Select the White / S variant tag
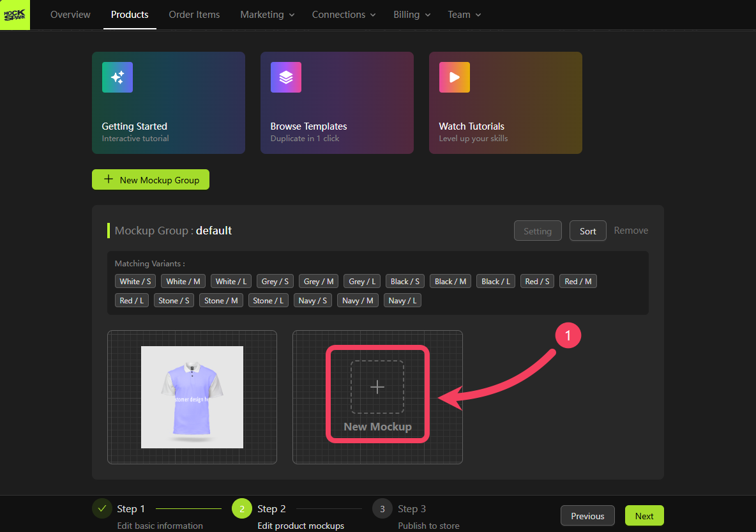756x532 pixels. (135, 281)
